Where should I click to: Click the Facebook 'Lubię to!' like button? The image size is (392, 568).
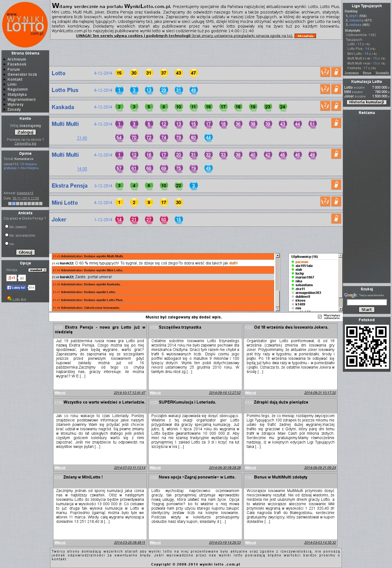tap(16, 288)
